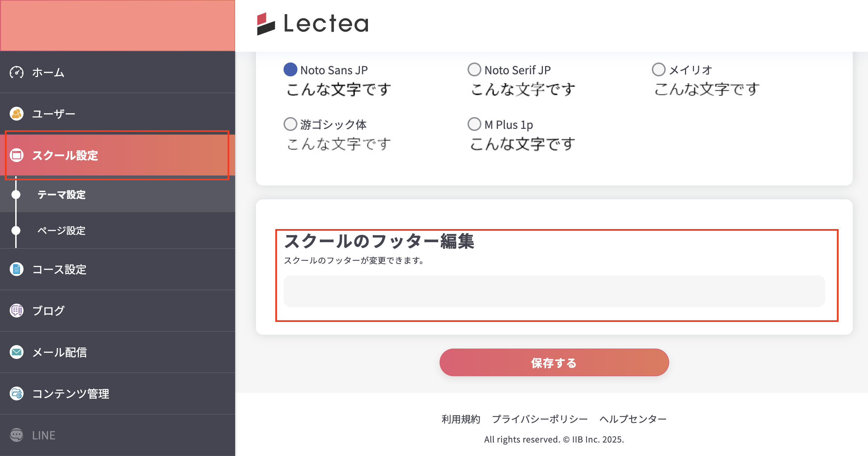Open the 利用規約 terms link

(x=461, y=419)
